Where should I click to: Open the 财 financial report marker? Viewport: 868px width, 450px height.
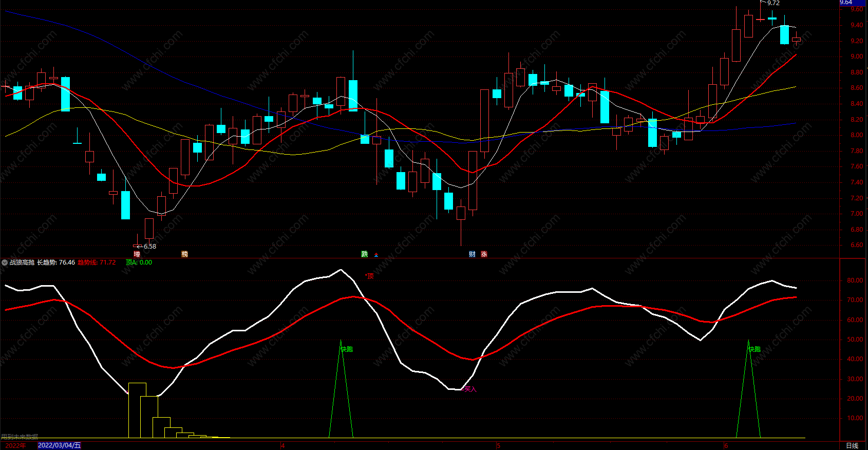point(472,254)
